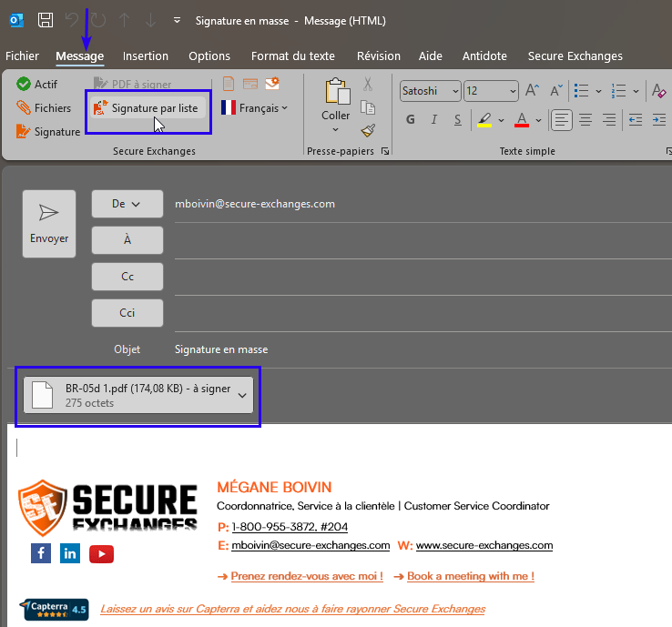The image size is (672, 627).
Task: Expand the bullet list style arrow
Action: tap(598, 91)
